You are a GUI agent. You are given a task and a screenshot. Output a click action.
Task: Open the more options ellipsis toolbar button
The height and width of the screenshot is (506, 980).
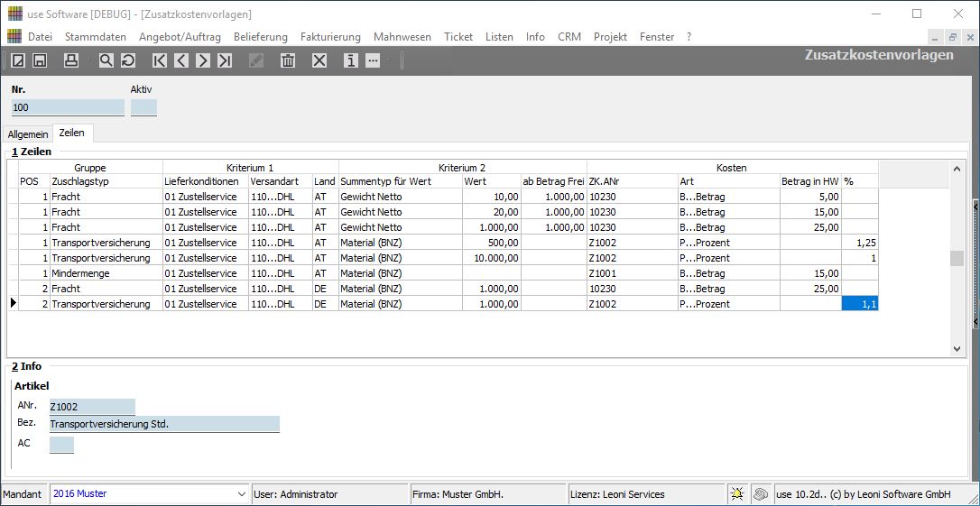click(373, 60)
